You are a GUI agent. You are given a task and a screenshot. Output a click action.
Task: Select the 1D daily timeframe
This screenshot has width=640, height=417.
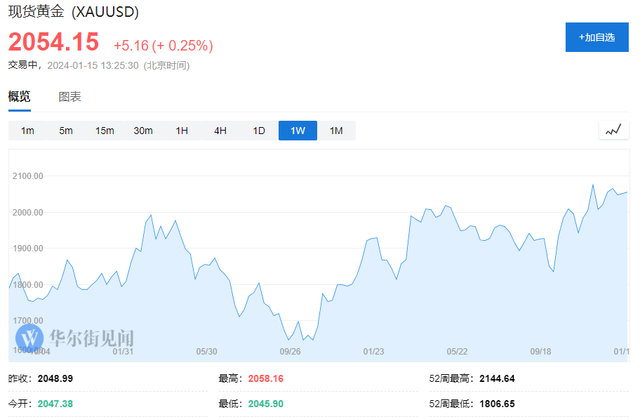pos(259,131)
